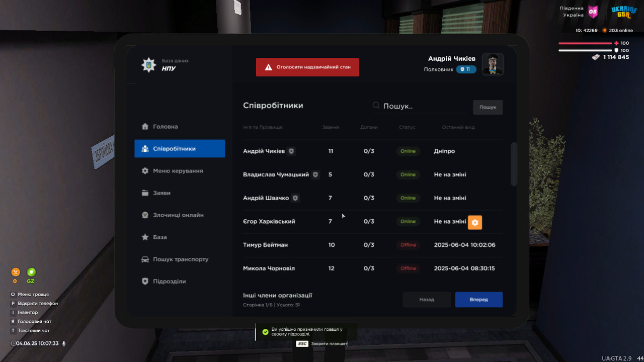Click the Пошук search button
The height and width of the screenshot is (362, 644).
point(488,107)
